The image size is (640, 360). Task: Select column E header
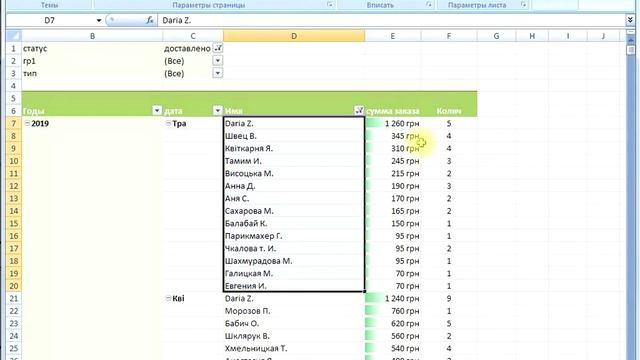click(x=393, y=36)
